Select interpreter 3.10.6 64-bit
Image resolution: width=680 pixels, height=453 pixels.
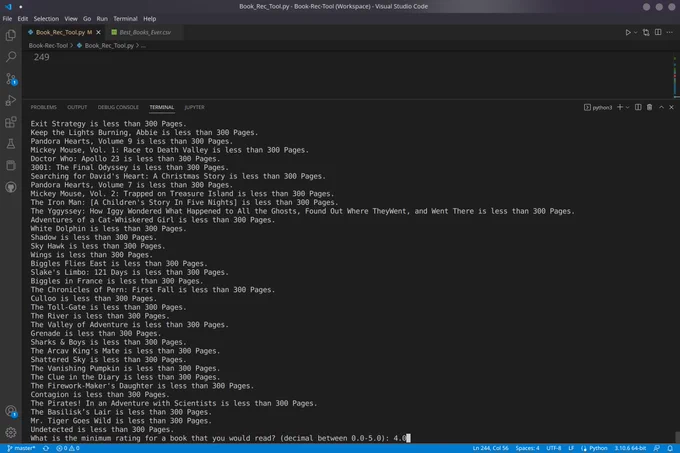click(630, 448)
